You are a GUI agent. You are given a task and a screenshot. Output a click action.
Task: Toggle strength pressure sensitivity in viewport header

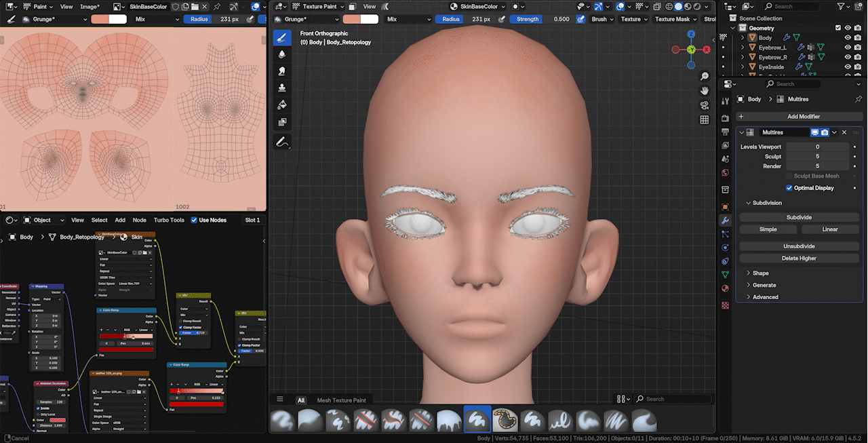580,19
